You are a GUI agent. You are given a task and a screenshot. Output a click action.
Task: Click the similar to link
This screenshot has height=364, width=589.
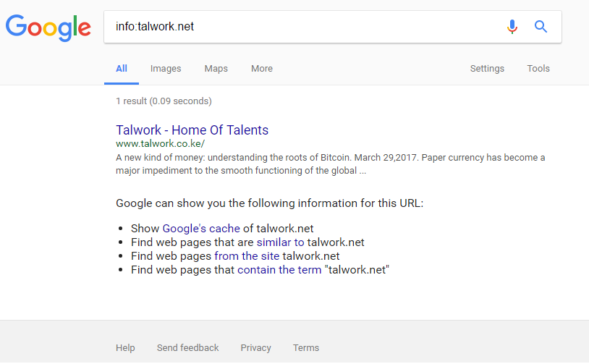tap(280, 242)
